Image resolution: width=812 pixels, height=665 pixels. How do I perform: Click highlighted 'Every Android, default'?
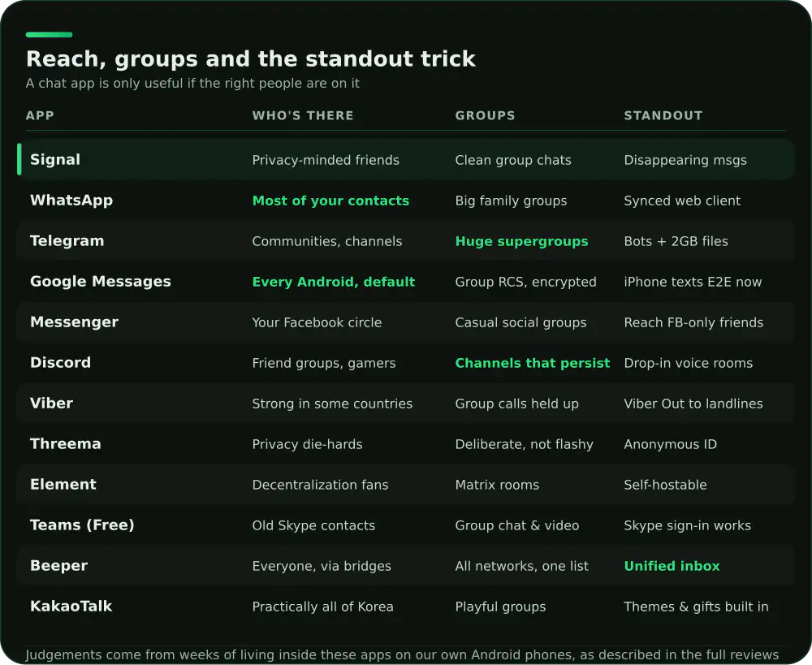pos(334,282)
